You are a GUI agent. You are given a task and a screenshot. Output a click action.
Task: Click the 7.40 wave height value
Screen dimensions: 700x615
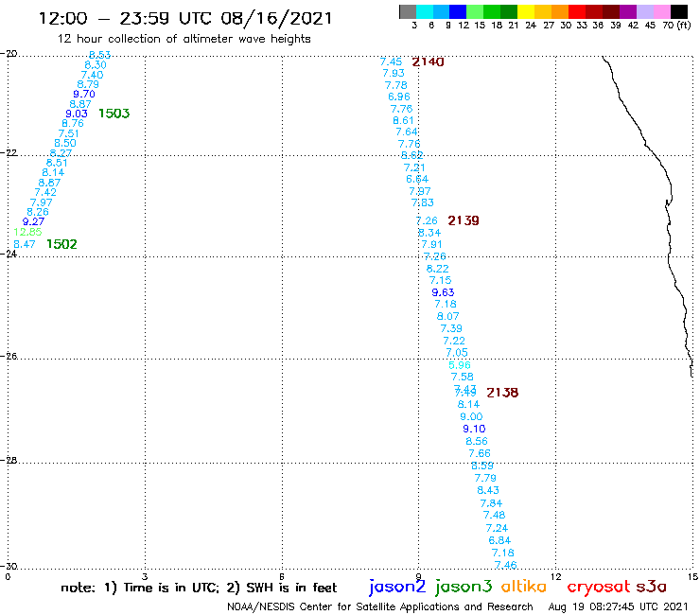point(92,75)
